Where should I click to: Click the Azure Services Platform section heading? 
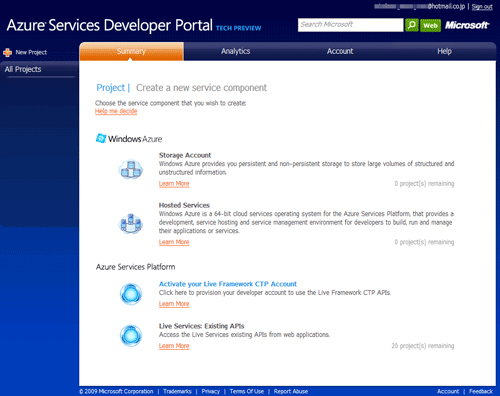(x=135, y=267)
